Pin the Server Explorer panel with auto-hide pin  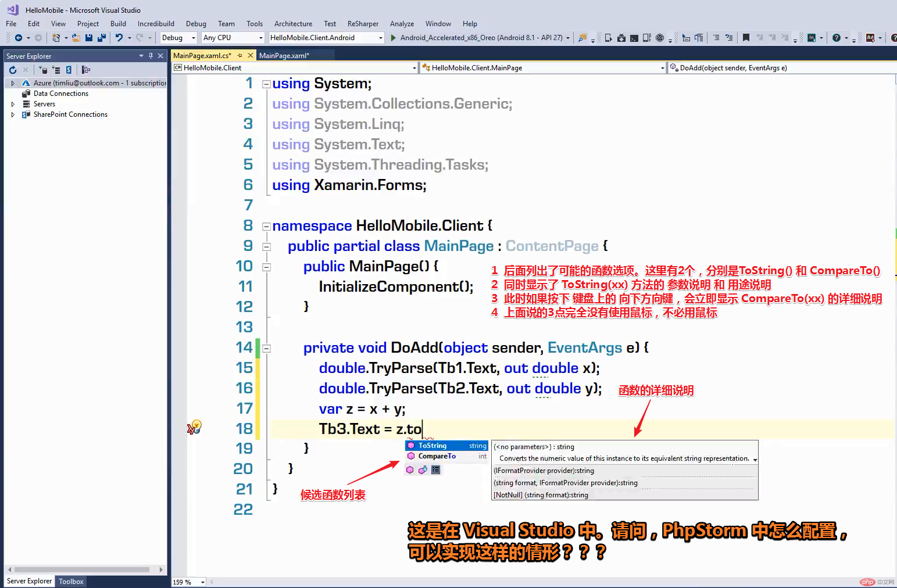pyautogui.click(x=151, y=56)
